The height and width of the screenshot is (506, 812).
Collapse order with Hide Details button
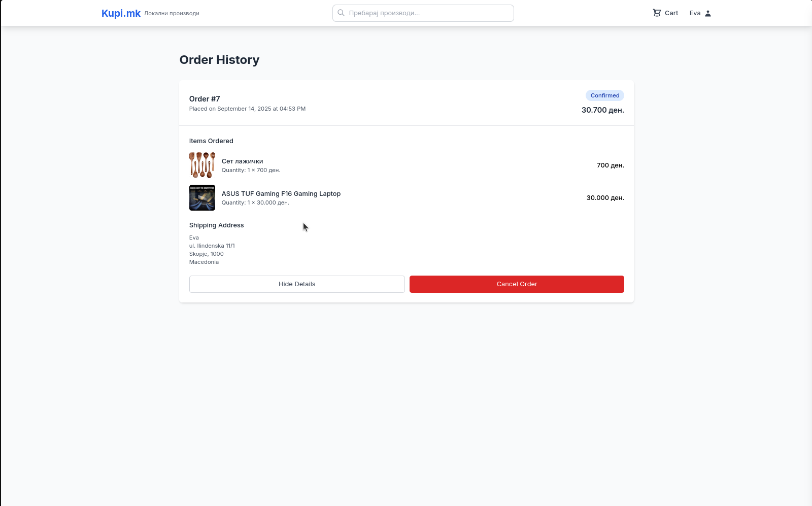click(297, 284)
